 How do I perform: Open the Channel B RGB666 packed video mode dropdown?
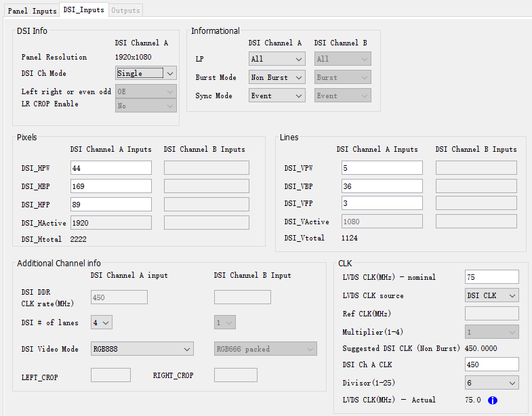[266, 349]
